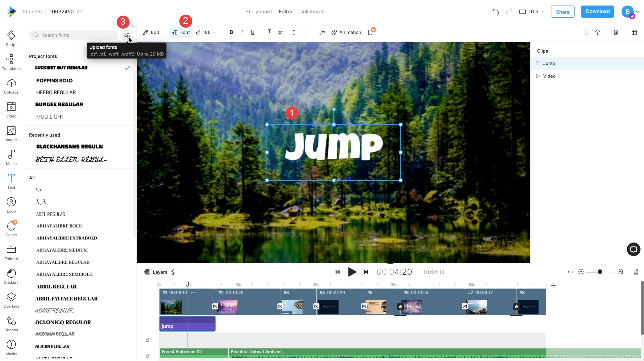This screenshot has width=644, height=361.
Task: Click the magic wand effects icon
Action: [x=322, y=32]
